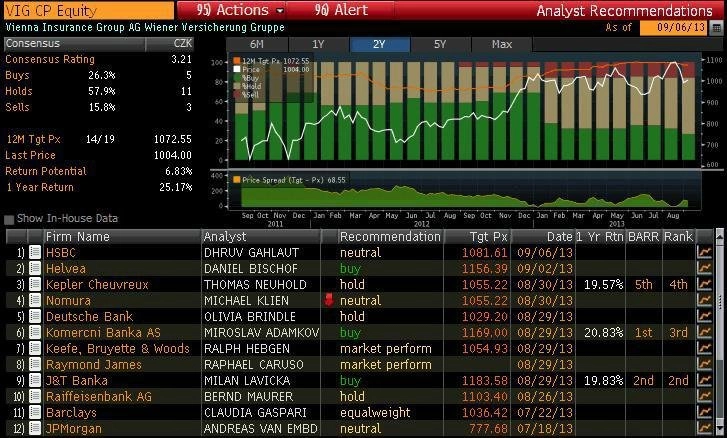Show the chart icon for Keefe Bruyette row
The image size is (727, 438).
pos(704,348)
